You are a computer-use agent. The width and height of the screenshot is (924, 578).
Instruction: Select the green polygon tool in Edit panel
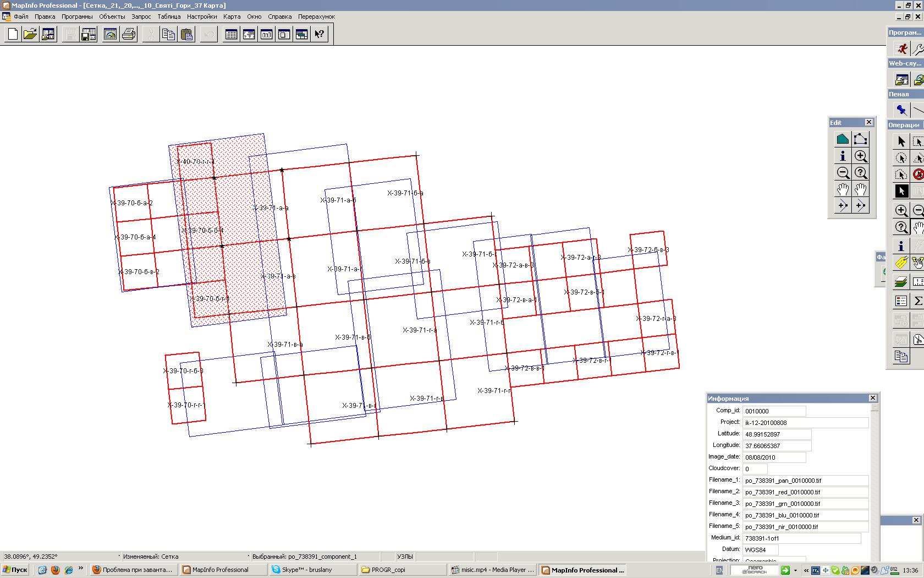tap(843, 139)
